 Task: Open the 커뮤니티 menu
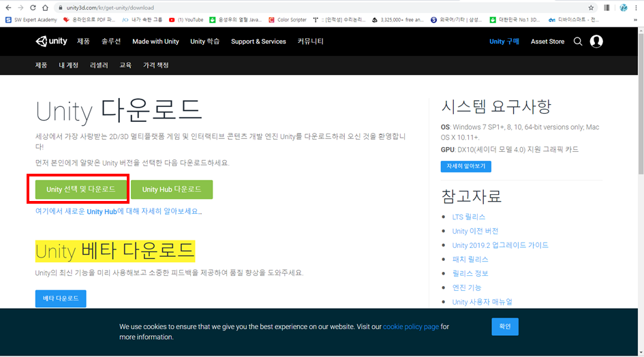[311, 41]
